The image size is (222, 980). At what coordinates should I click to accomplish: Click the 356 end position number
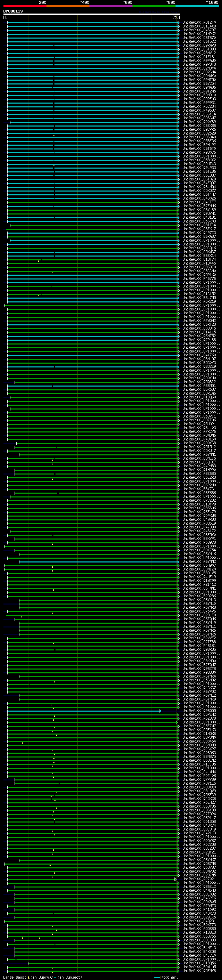pos(175,17)
